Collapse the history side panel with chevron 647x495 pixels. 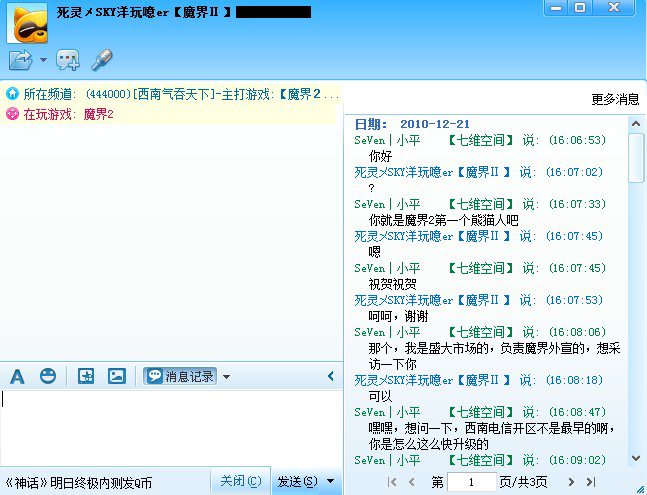tap(331, 376)
